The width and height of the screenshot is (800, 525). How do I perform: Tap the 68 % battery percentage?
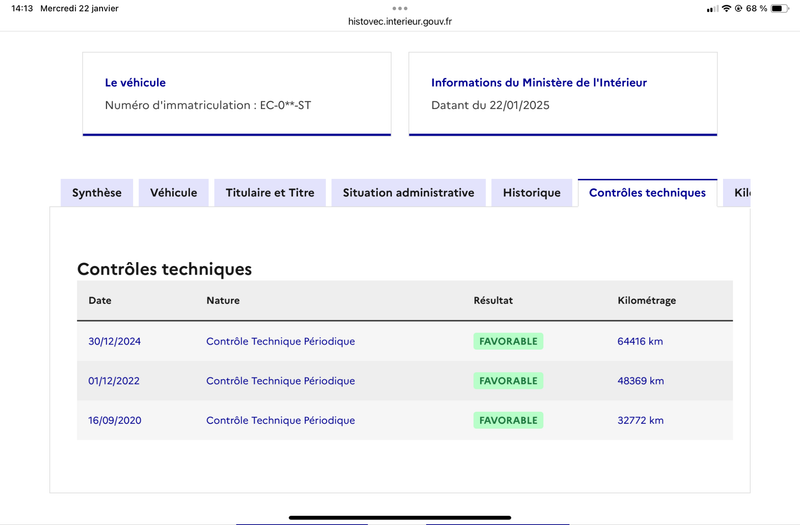(756, 8)
